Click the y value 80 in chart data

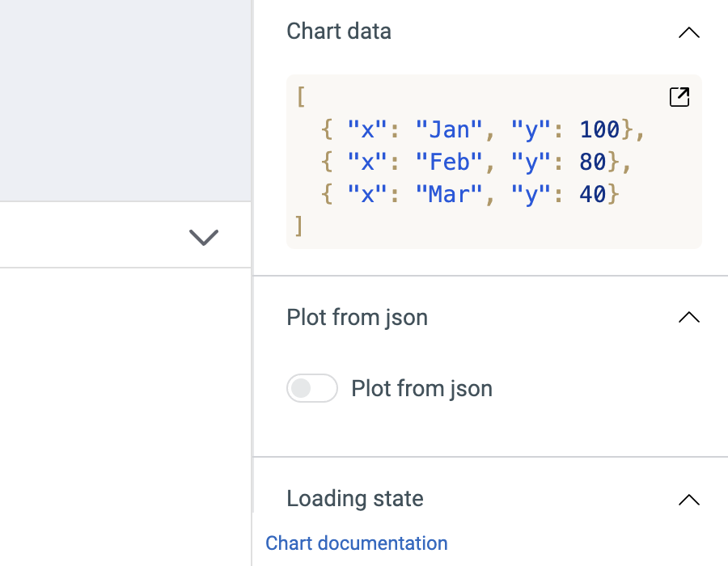coord(592,163)
